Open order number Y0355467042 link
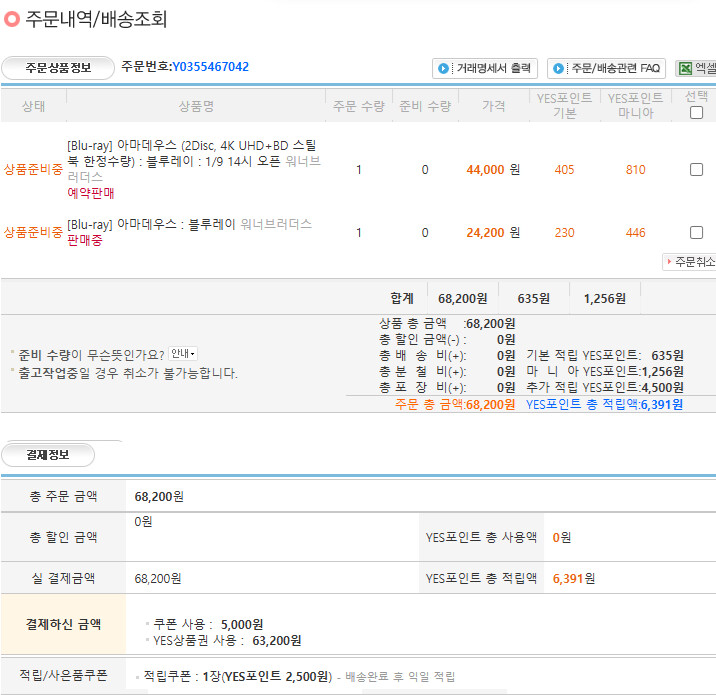 210,67
